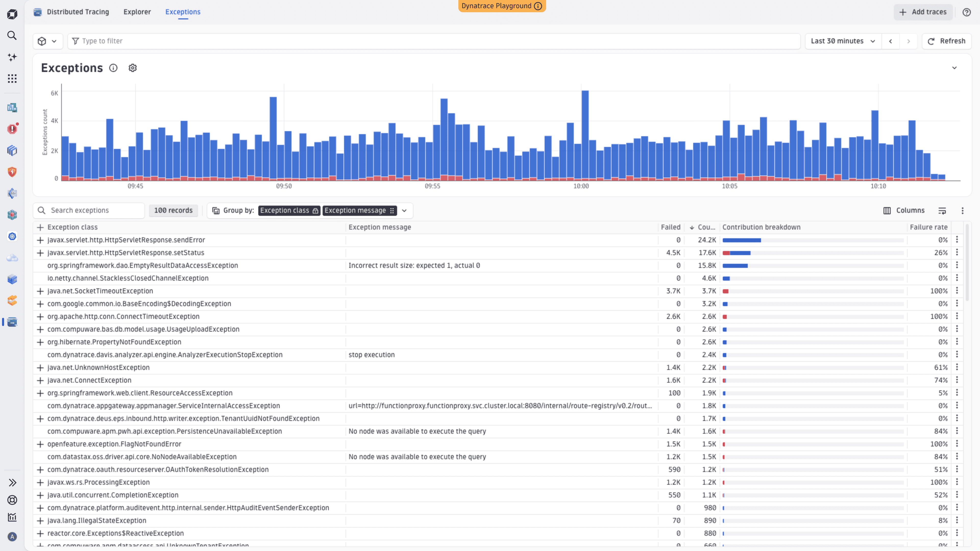Click the Exception message grouping chip
The image size is (980, 551).
click(x=360, y=211)
